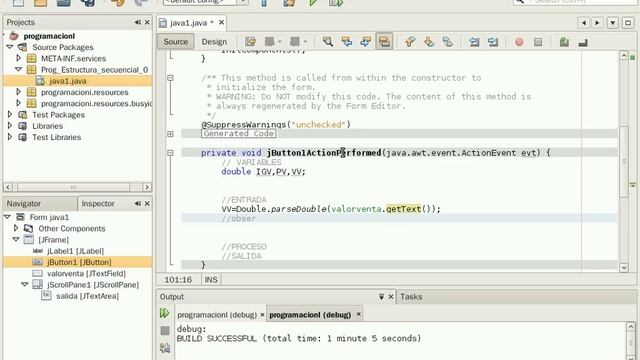Toggle Source view button

click(x=176, y=42)
